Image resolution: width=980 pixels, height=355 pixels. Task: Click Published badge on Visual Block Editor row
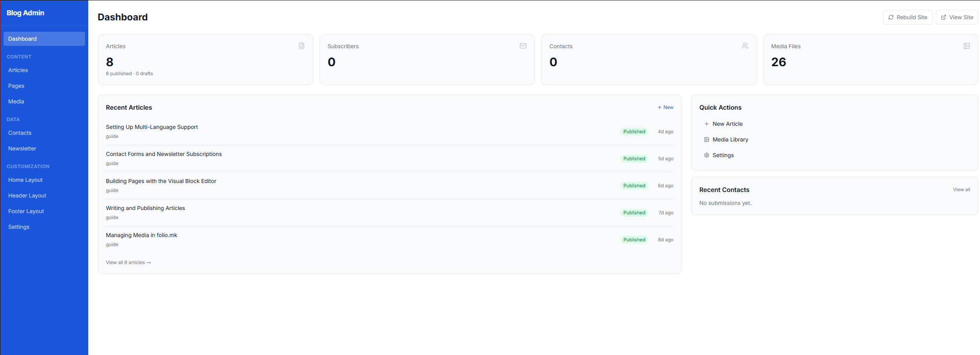tap(634, 186)
